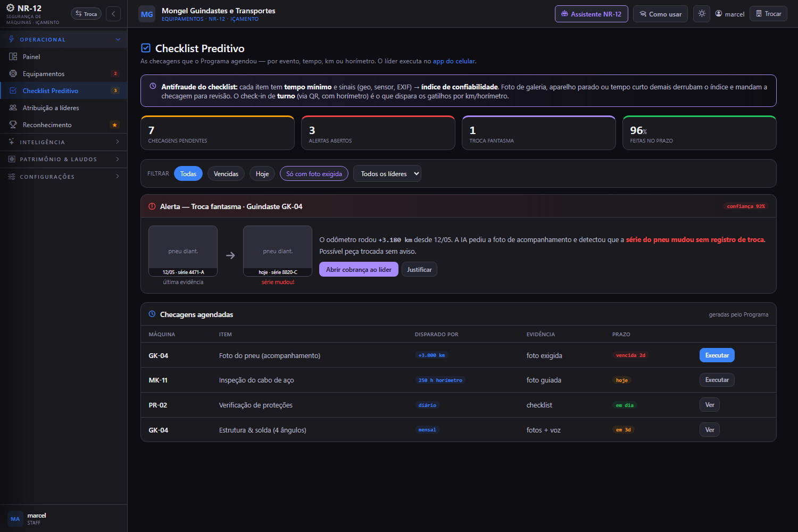This screenshot has height=532, width=798.
Task: Select the Hoje filter chip
Action: pyautogui.click(x=262, y=173)
